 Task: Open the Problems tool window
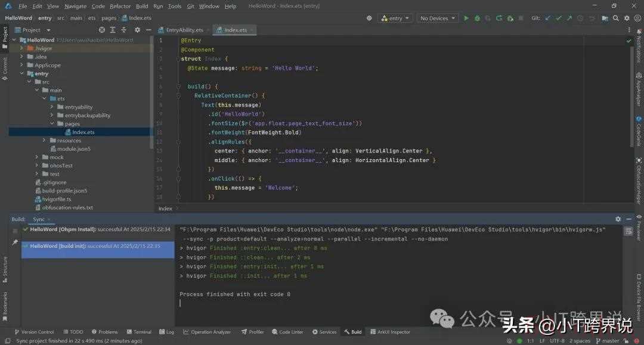pos(105,332)
